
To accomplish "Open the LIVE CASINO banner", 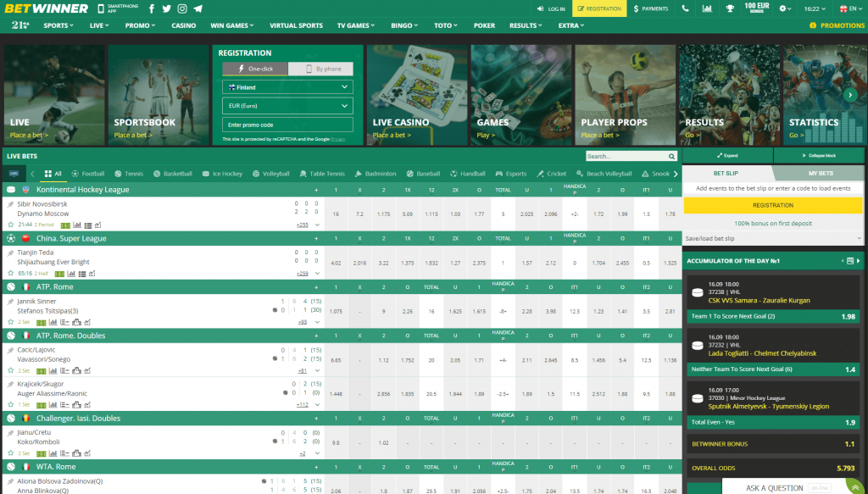I will (x=417, y=95).
